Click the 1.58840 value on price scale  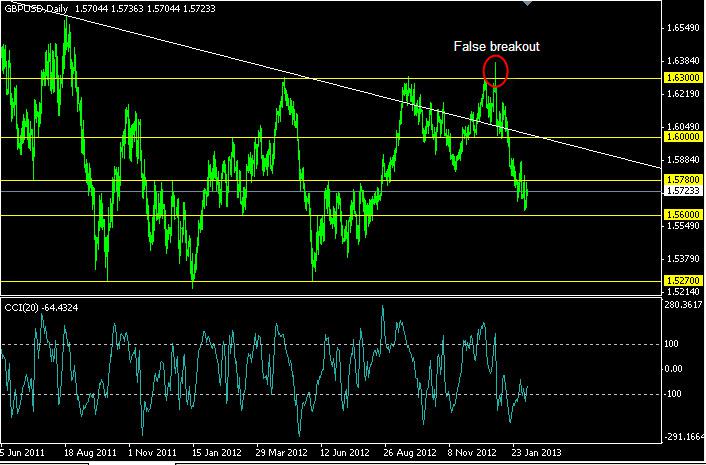point(683,160)
